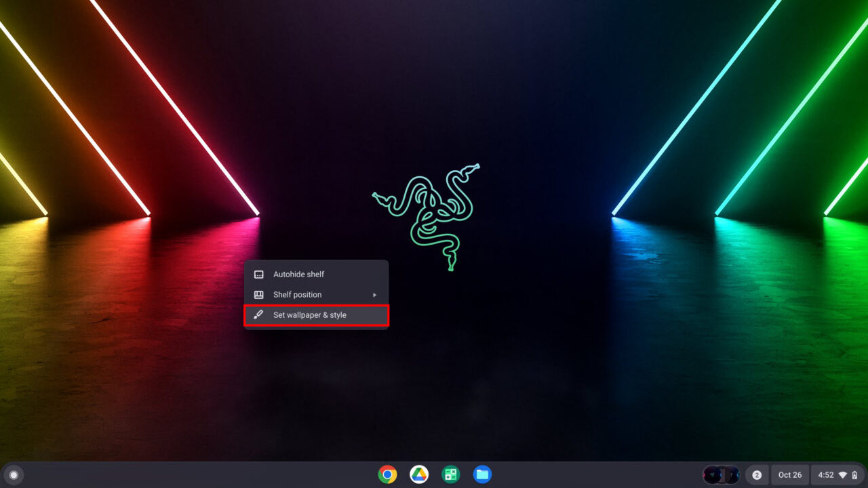The height and width of the screenshot is (488, 868).
Task: Open Quick Settings from the status area
Action: [841, 474]
